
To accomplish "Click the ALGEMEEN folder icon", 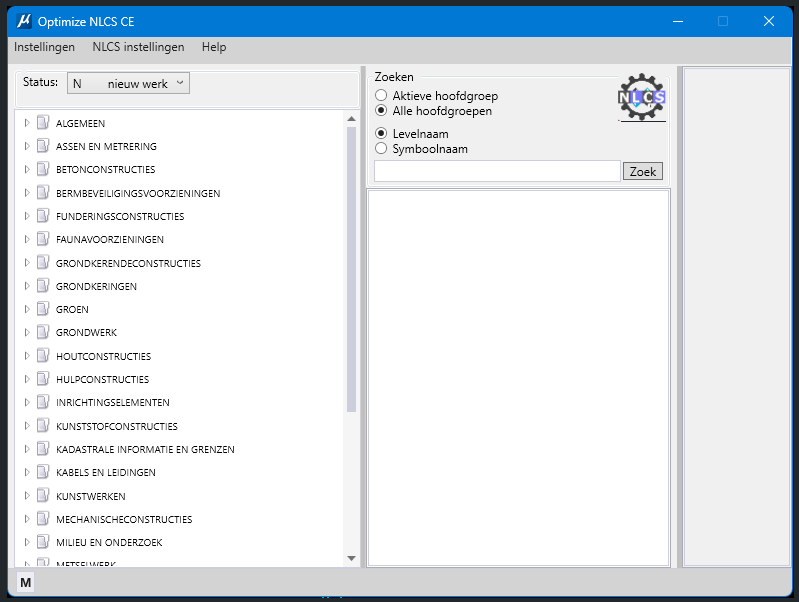I will click(43, 122).
